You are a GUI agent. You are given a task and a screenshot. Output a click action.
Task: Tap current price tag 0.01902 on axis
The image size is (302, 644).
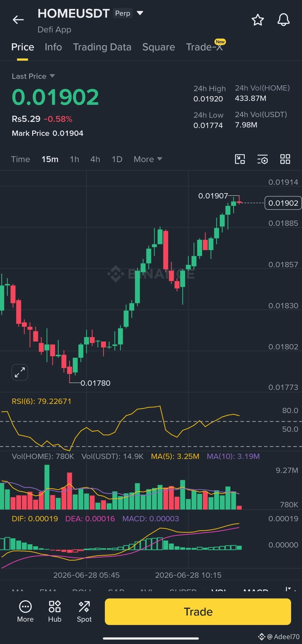point(283,203)
